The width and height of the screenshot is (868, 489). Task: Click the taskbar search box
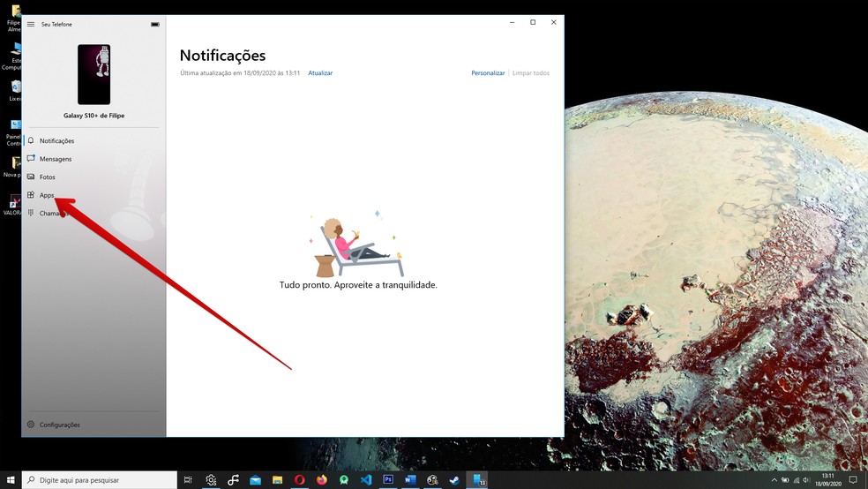[100, 479]
